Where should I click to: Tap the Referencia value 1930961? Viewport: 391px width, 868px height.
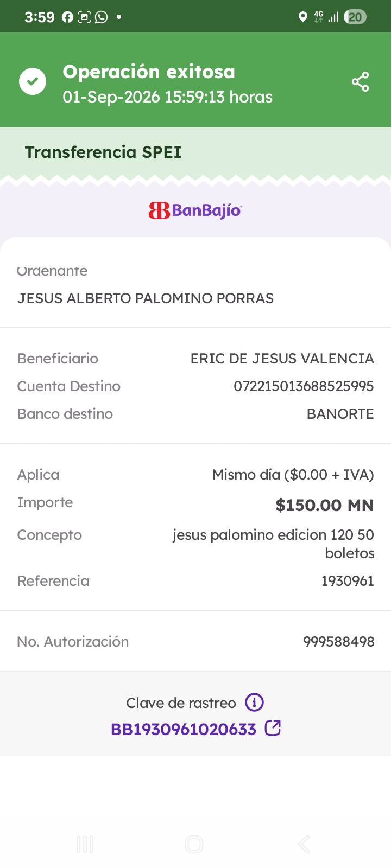click(x=348, y=581)
